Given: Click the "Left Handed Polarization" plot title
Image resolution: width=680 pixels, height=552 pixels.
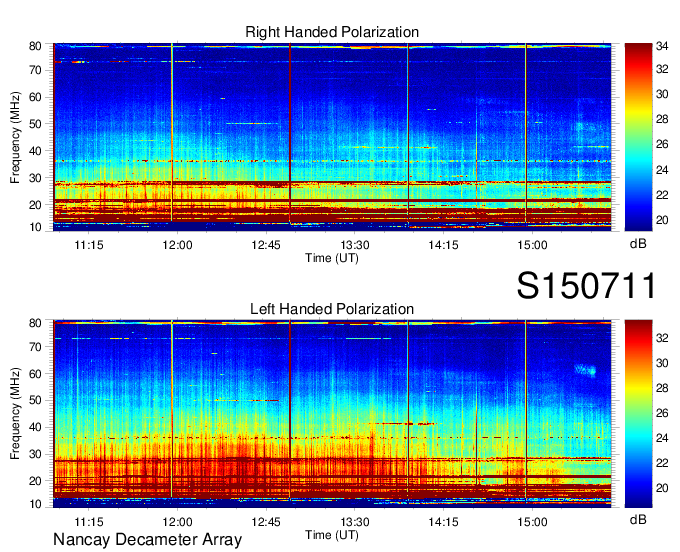Looking at the screenshot, I should [332, 309].
